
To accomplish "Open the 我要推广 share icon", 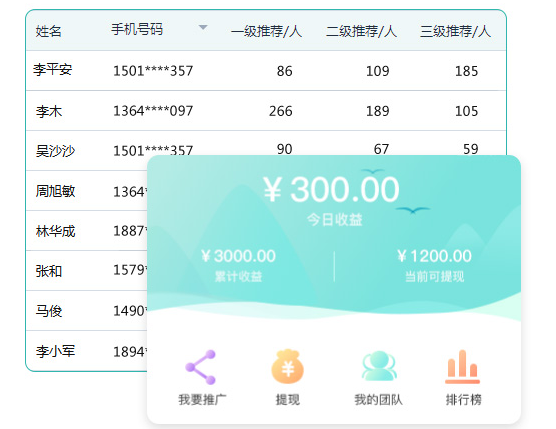I will [x=201, y=367].
